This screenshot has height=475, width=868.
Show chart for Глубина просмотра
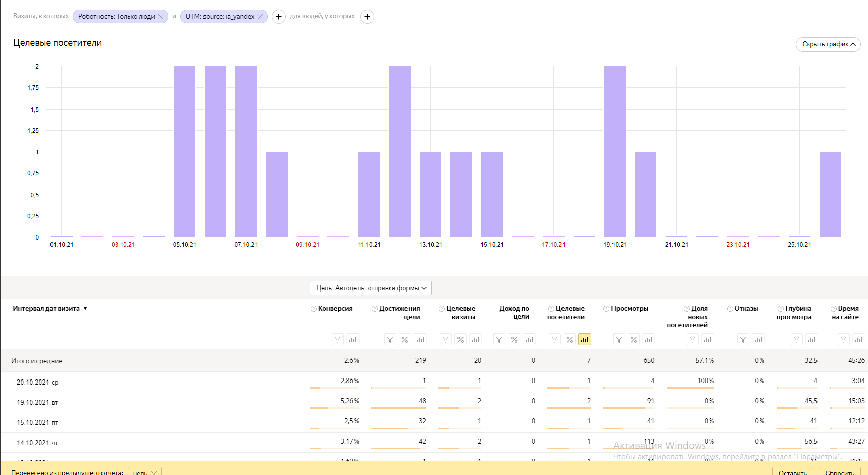tap(811, 340)
